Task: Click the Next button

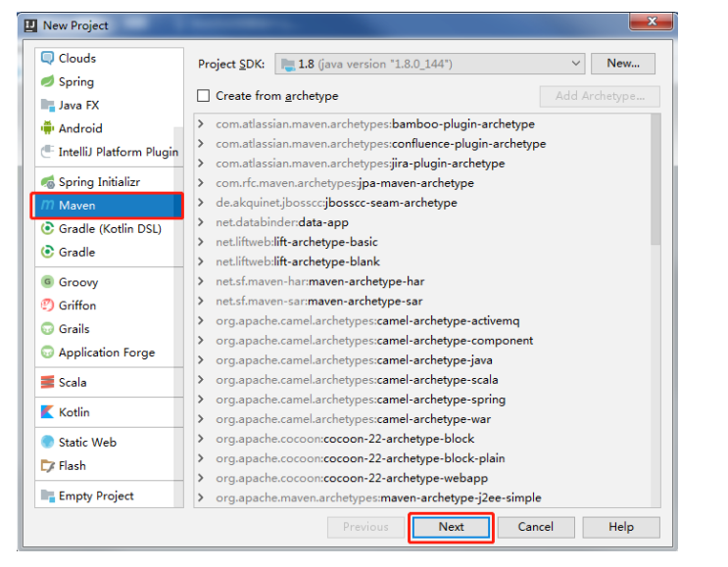Action: click(451, 527)
